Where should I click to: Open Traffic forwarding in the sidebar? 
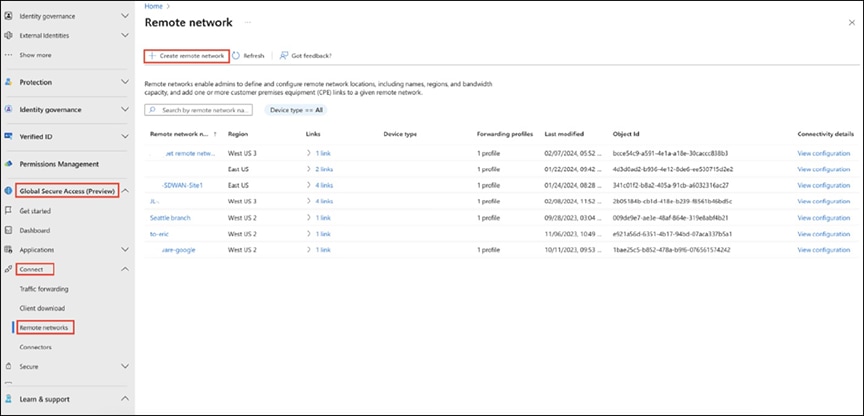(44, 289)
